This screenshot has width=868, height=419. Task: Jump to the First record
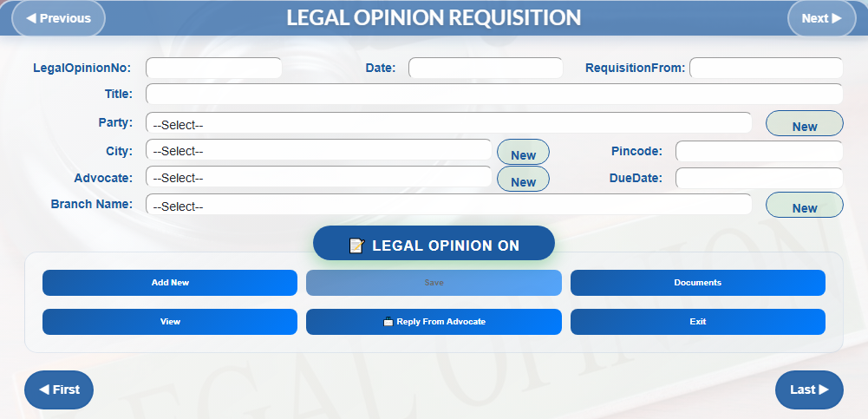point(59,390)
